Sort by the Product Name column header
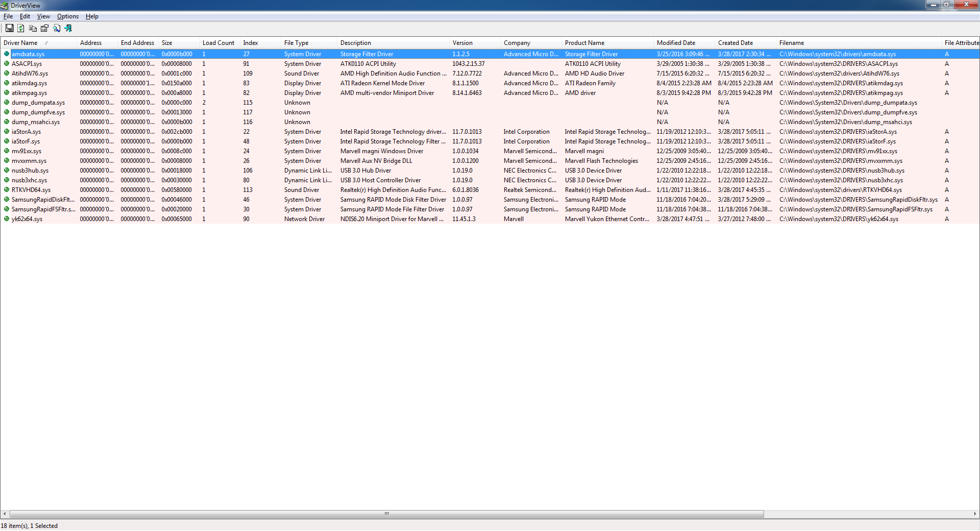The height and width of the screenshot is (531, 980). [607, 43]
